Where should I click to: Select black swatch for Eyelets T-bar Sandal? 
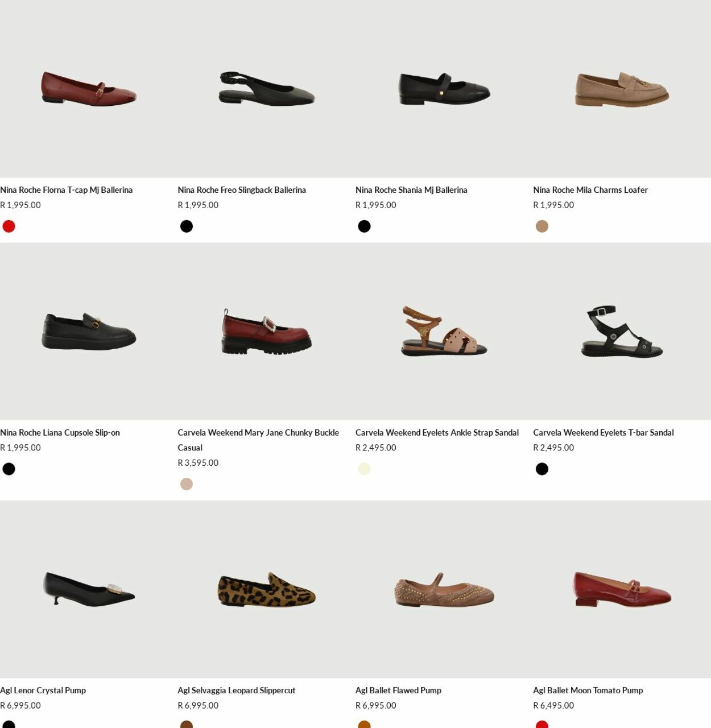tap(542, 469)
